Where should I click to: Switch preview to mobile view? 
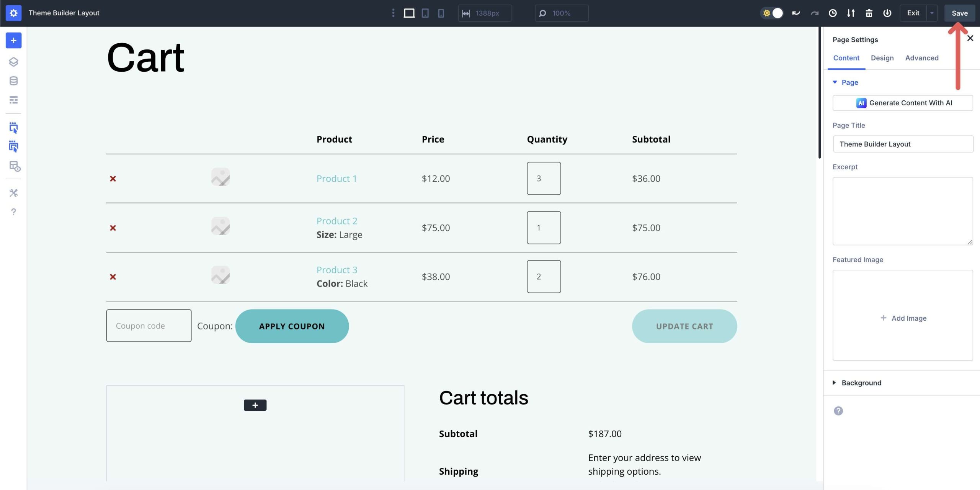pos(442,13)
